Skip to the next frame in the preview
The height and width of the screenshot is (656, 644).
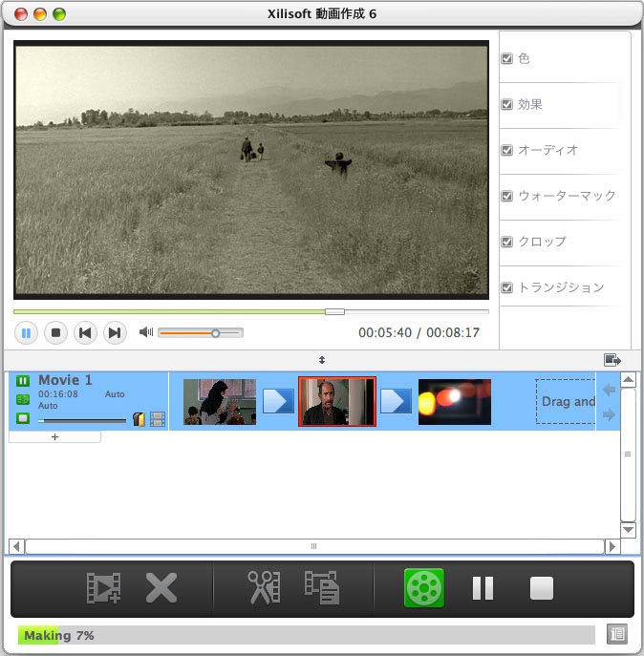coord(115,333)
